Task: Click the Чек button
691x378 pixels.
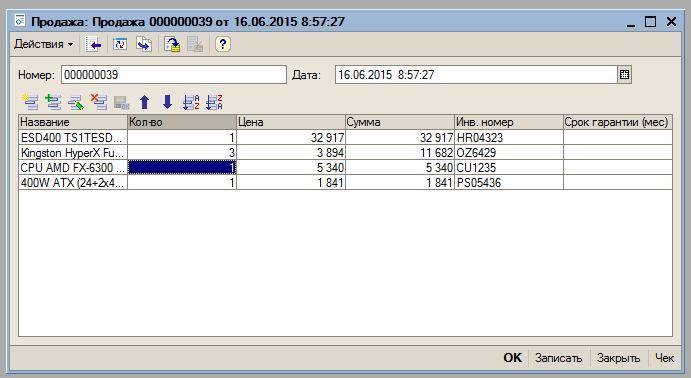Action: 665,358
